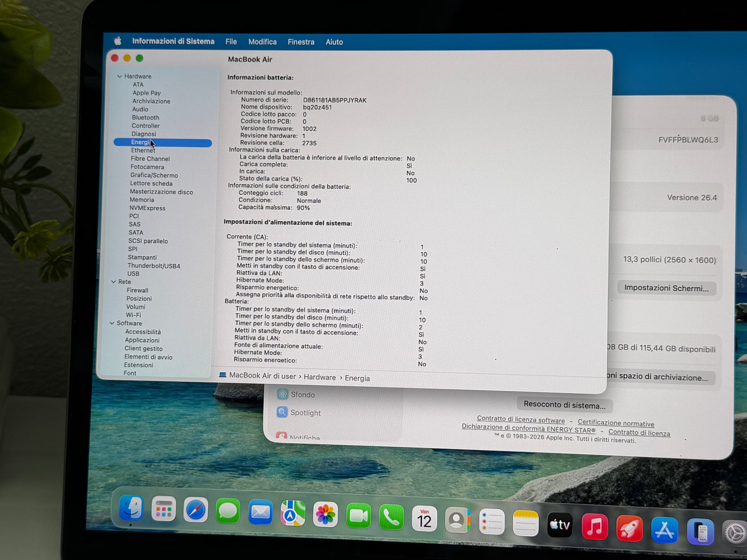Select Fotocamera in sidebar
Screen dimensions: 747x560
[147, 167]
